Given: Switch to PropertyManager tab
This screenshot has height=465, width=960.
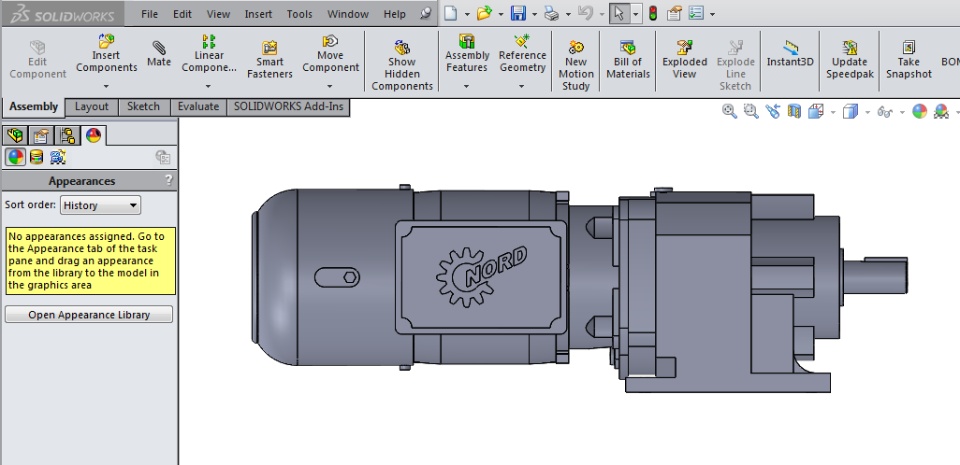Looking at the screenshot, I should point(41,135).
